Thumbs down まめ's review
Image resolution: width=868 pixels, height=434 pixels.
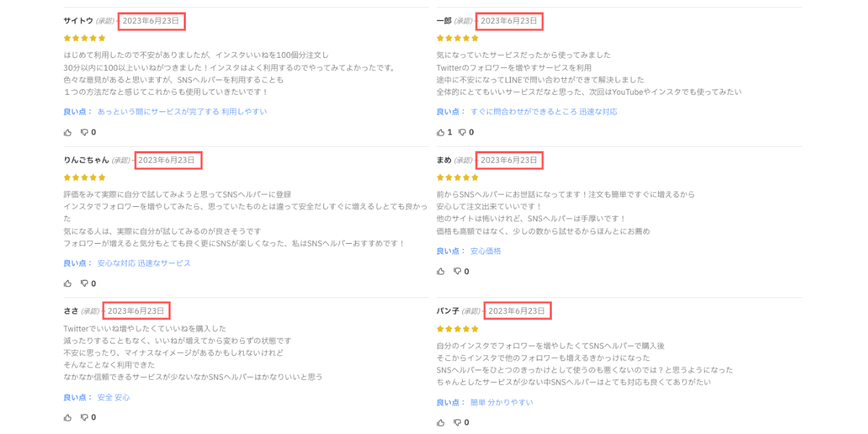click(458, 271)
